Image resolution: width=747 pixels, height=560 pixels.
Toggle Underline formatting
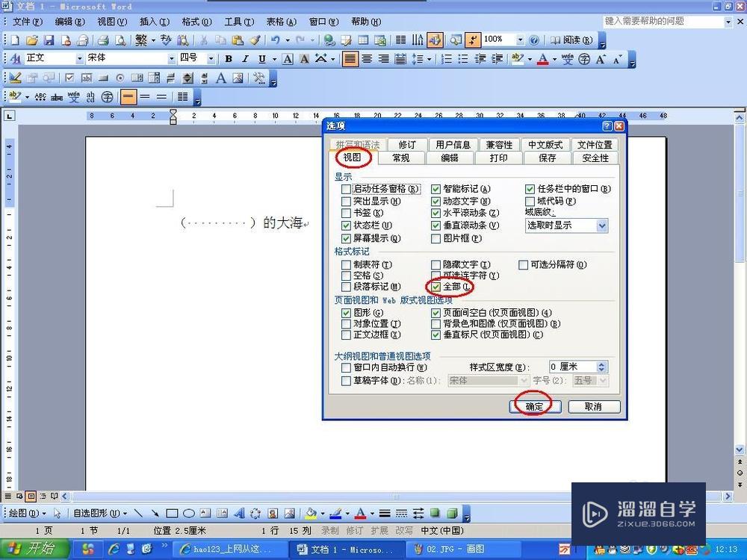tap(262, 59)
